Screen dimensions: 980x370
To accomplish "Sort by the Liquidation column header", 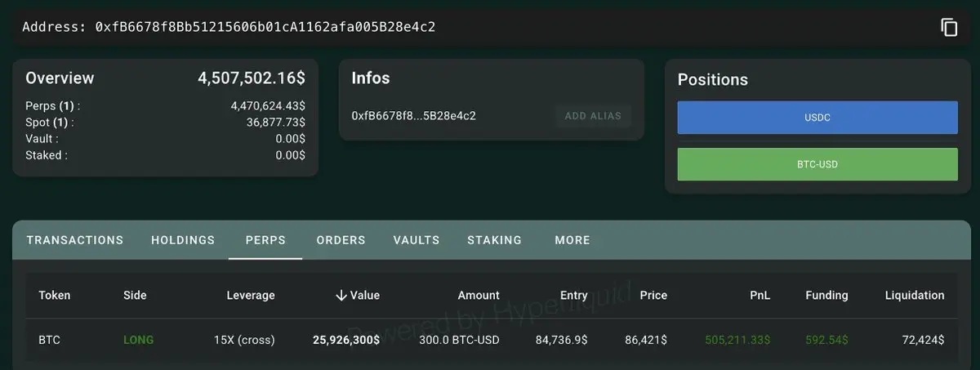I will point(914,296).
